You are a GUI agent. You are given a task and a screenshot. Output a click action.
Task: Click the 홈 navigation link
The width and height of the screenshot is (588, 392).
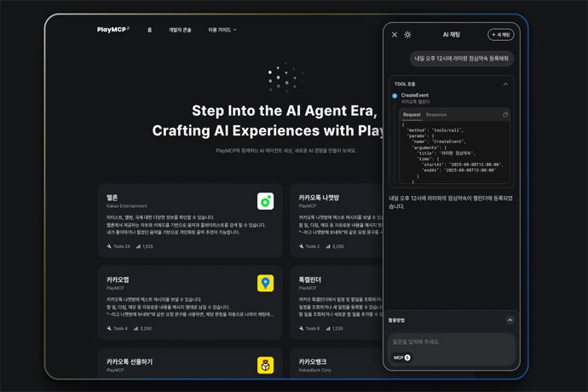pyautogui.click(x=150, y=30)
